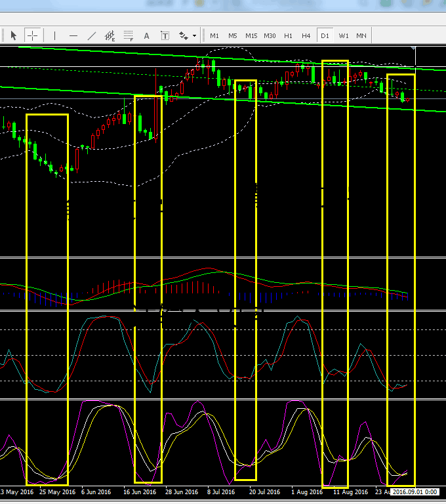Select the trendline drawing tool
The width and height of the screenshot is (446, 504).
coord(91,35)
